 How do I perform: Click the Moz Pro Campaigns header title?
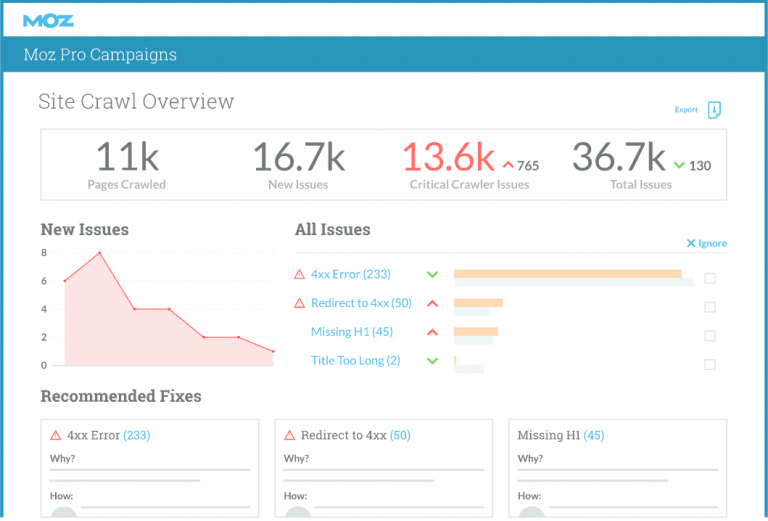[x=100, y=54]
